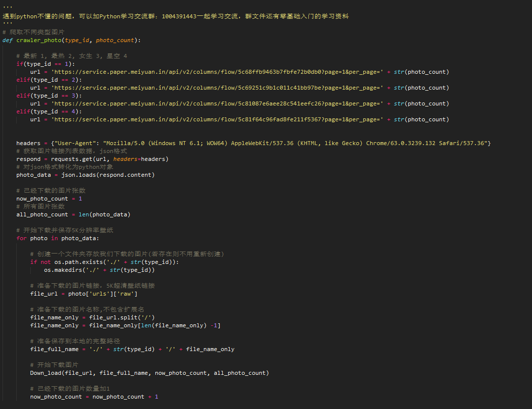Click the yellow Python学习交流群 comment line
532x409 pixels.
click(x=176, y=16)
